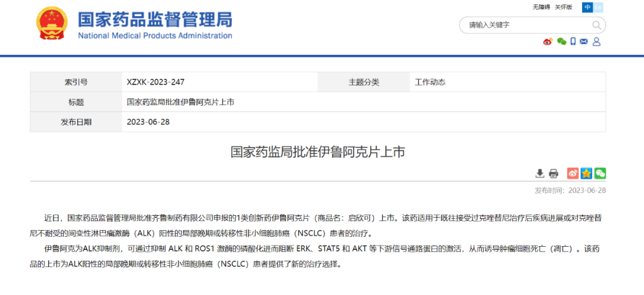Click the 国家药品监督管理局 site title

tap(155, 19)
